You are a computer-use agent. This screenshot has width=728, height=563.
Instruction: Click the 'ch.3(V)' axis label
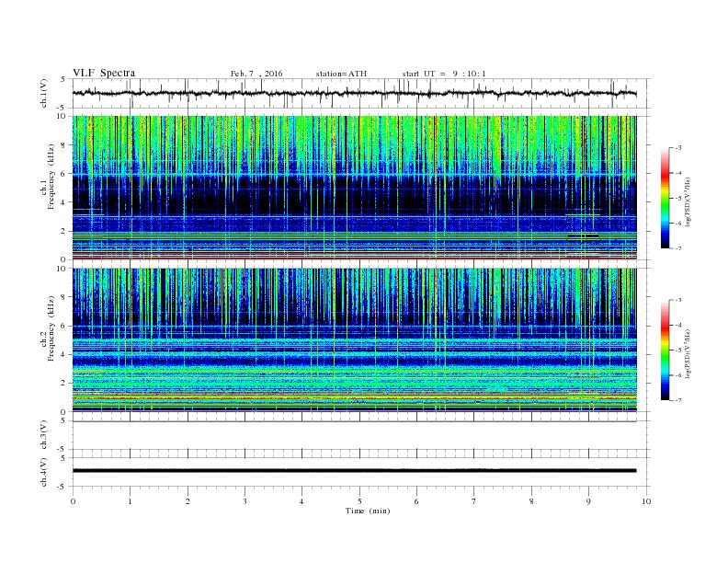[x=43, y=435]
